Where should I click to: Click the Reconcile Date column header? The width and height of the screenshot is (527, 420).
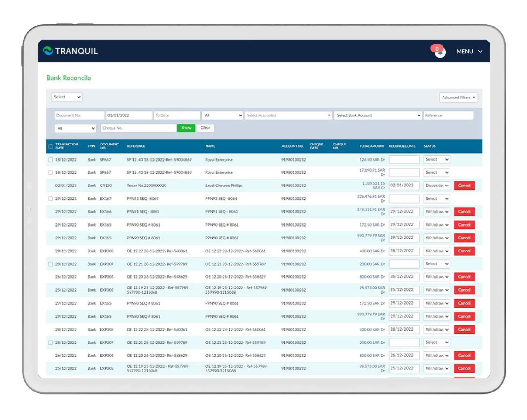click(x=402, y=146)
